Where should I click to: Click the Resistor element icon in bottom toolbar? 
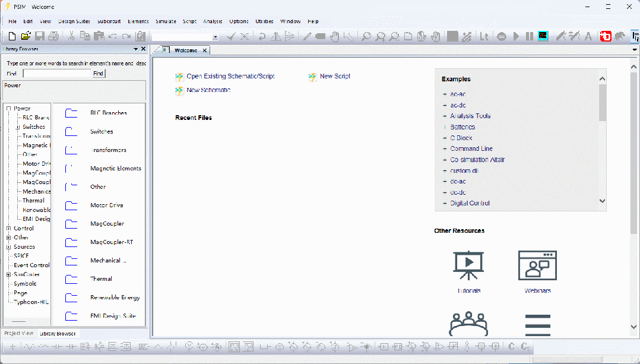30,347
